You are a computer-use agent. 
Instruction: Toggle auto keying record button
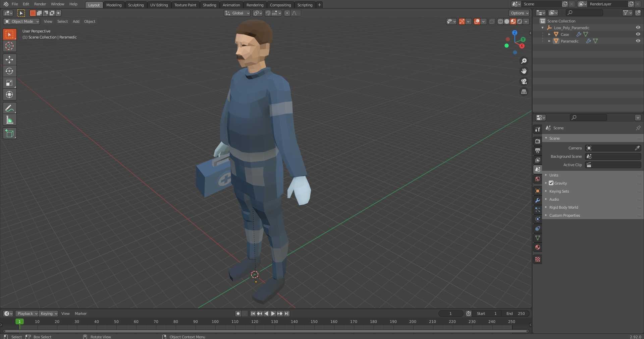pos(238,314)
